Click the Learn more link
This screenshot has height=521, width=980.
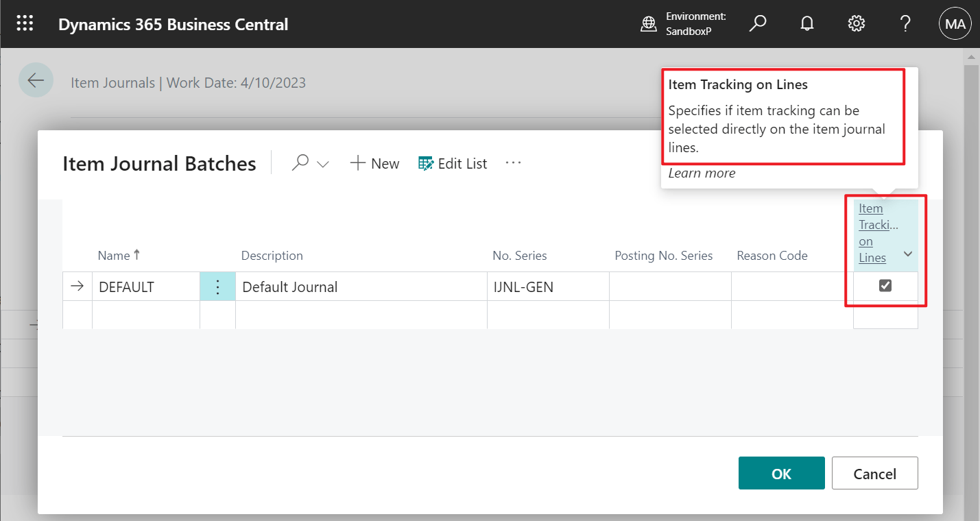pyautogui.click(x=702, y=173)
